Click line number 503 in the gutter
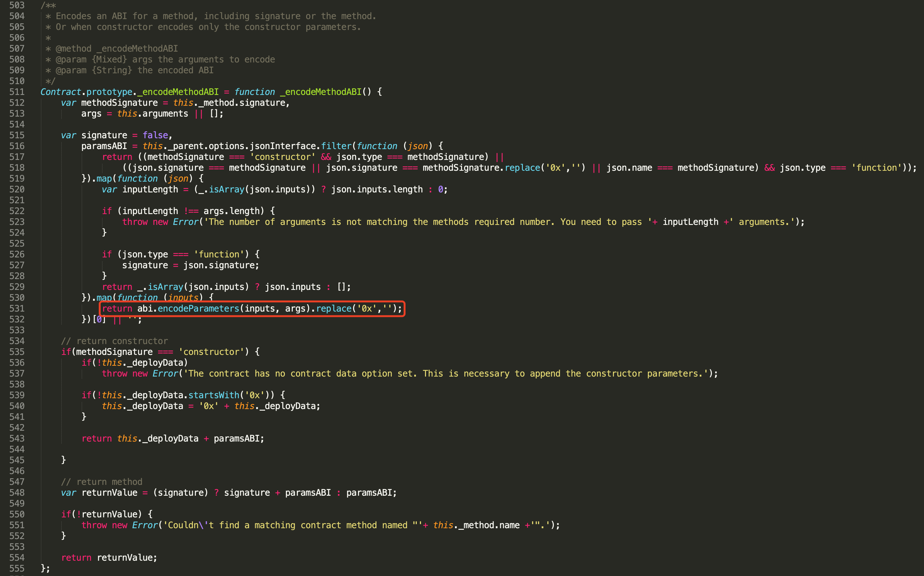This screenshot has height=576, width=924. coord(17,5)
